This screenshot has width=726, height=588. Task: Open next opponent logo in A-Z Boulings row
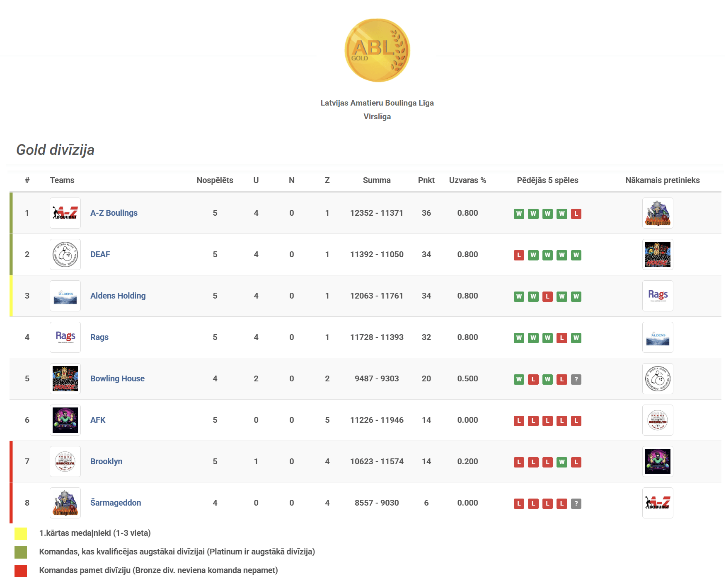[x=658, y=213]
